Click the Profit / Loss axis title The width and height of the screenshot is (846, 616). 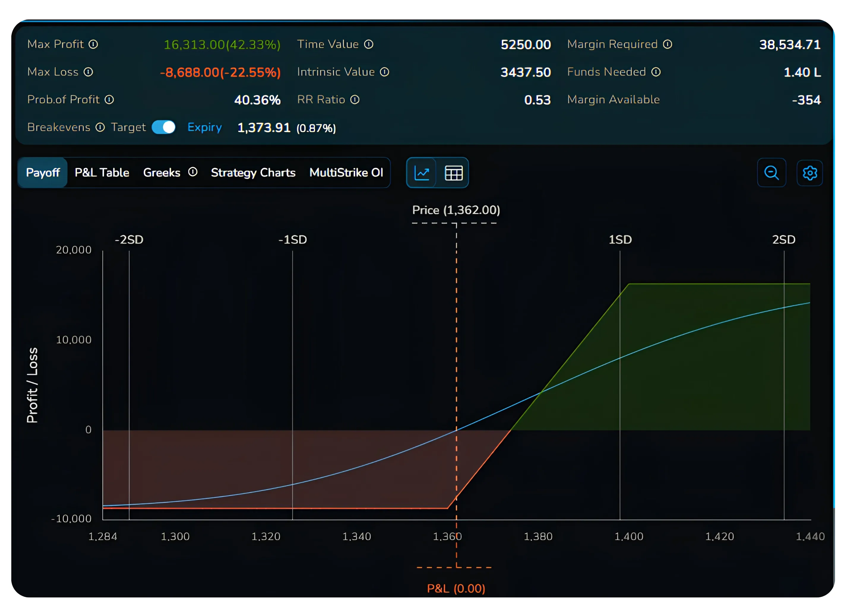coord(32,385)
